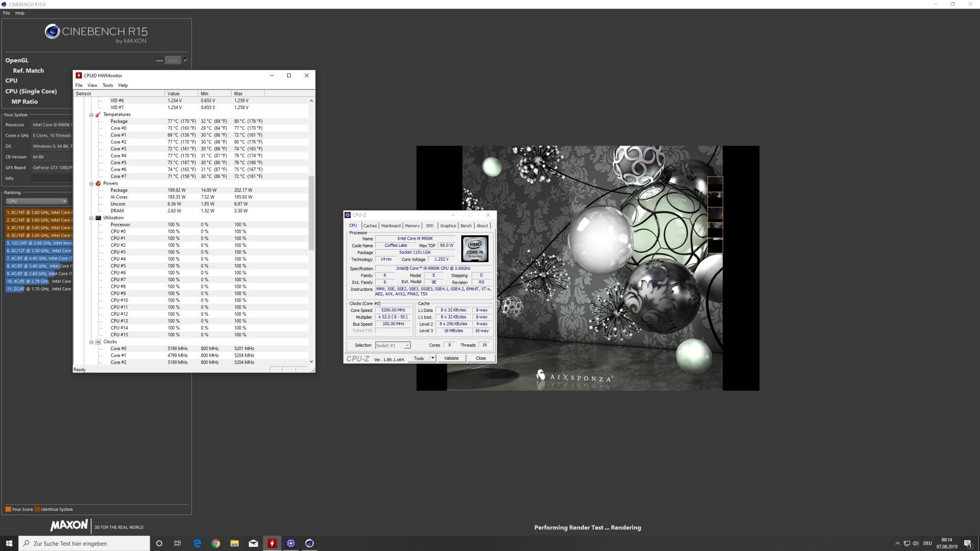Switch to the Mainboard tab in CPU-Z
Screen dimensions: 980x551
pyautogui.click(x=391, y=226)
